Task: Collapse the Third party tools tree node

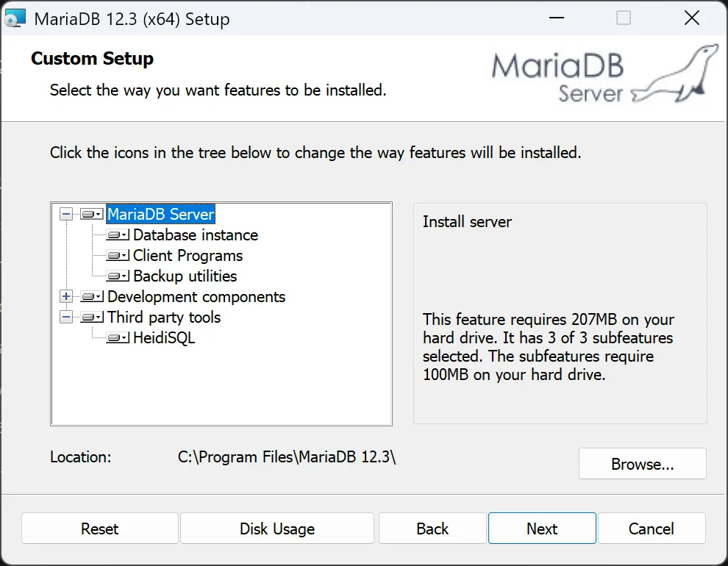Action: [x=66, y=318]
